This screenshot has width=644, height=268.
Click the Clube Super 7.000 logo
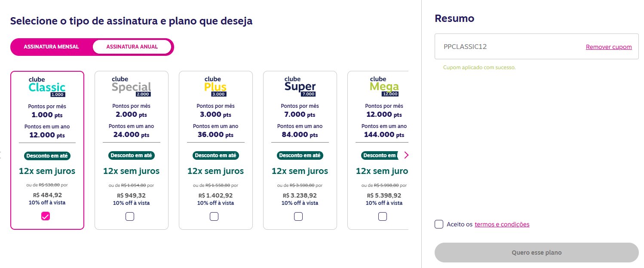[x=300, y=87]
